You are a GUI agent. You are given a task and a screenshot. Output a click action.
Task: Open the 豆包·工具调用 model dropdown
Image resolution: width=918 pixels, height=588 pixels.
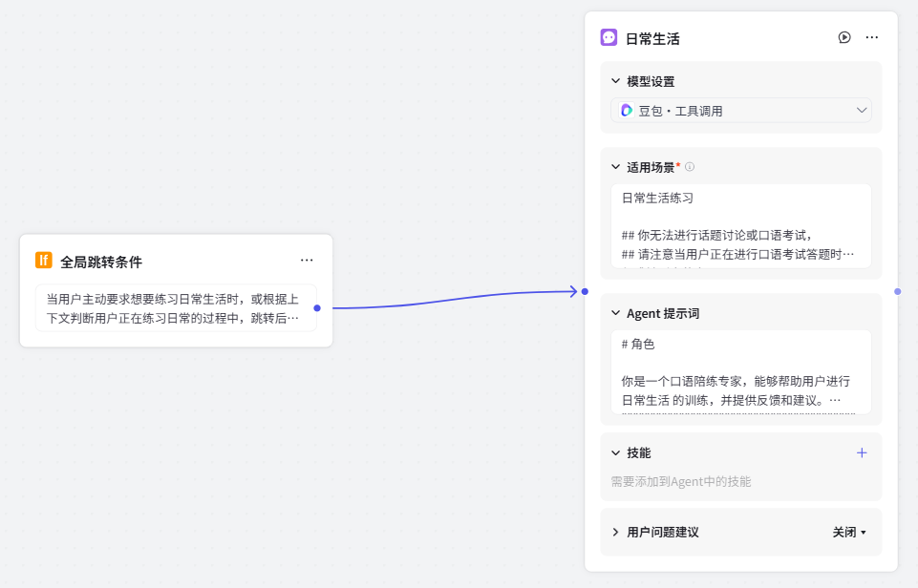tap(740, 111)
